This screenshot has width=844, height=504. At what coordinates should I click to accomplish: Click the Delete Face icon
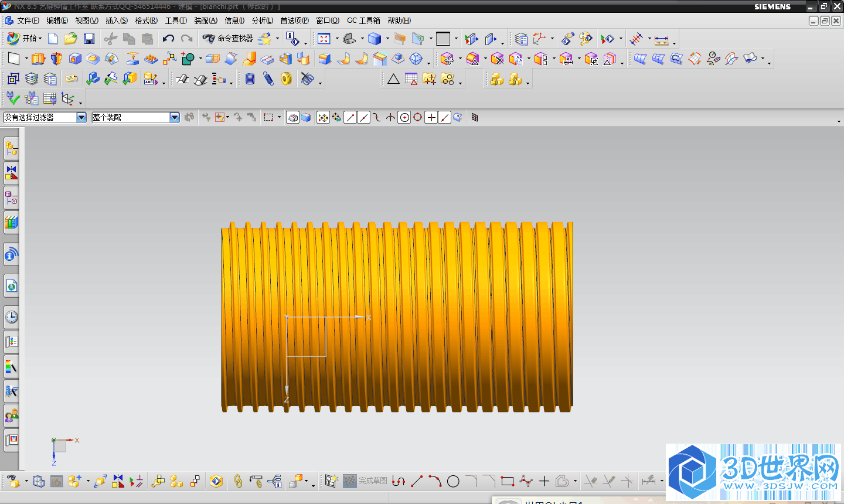[498, 59]
